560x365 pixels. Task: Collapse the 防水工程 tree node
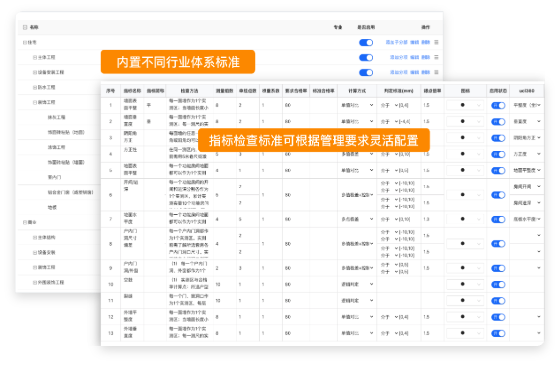pos(35,88)
